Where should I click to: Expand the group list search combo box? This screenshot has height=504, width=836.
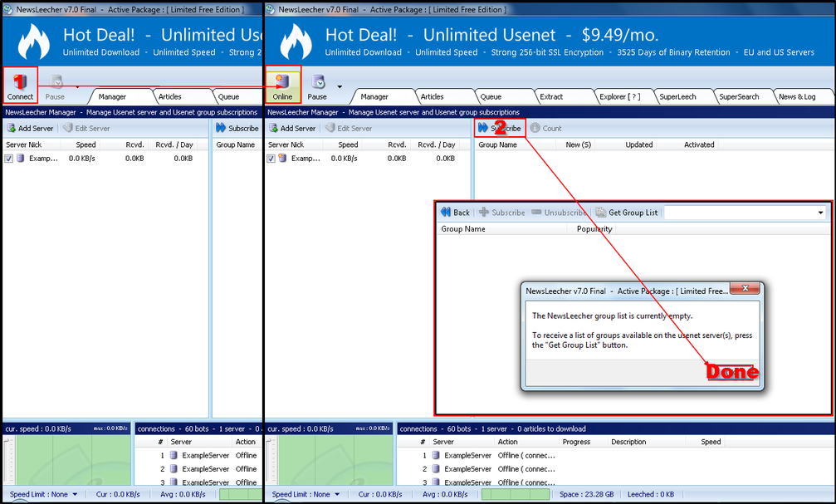pyautogui.click(x=820, y=213)
